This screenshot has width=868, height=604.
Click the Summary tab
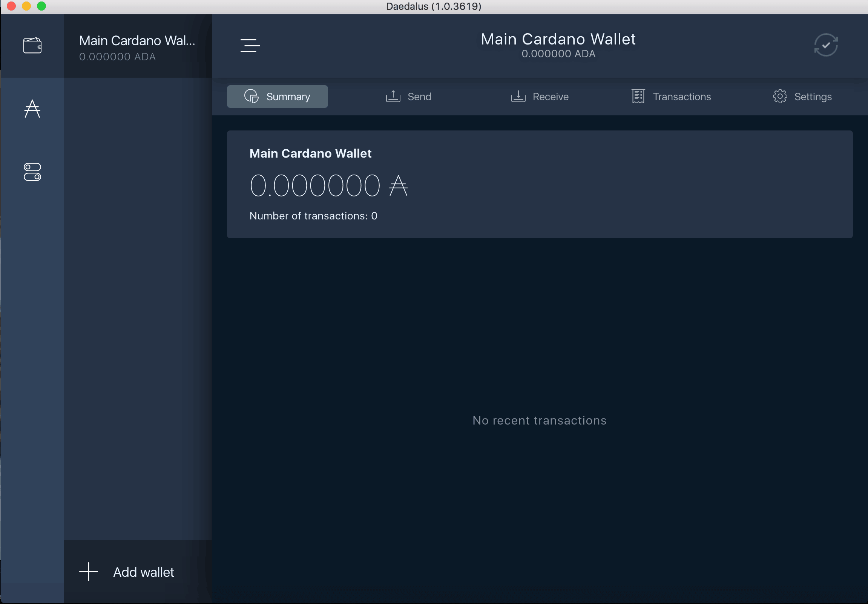(277, 96)
